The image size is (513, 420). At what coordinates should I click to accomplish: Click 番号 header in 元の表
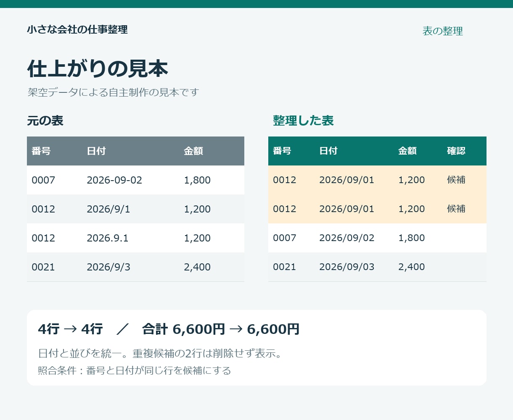point(41,151)
